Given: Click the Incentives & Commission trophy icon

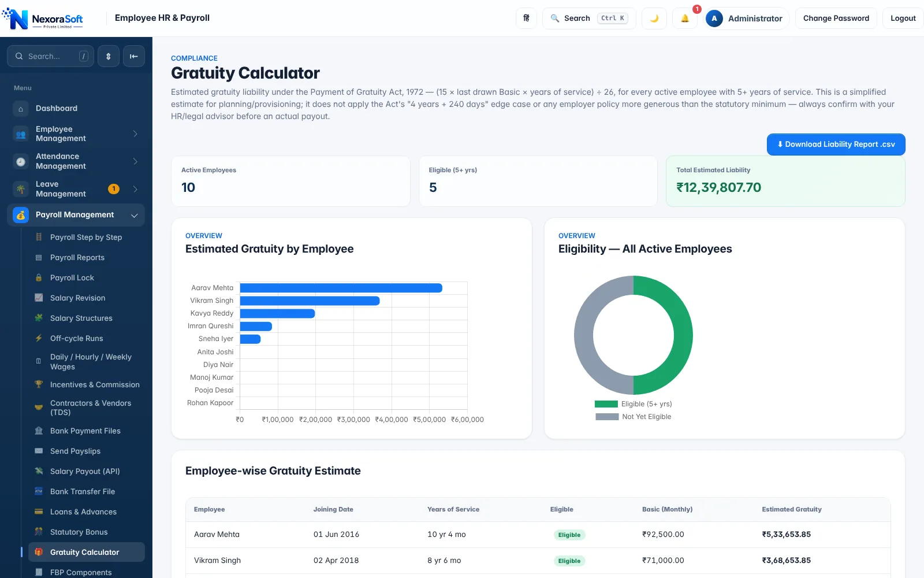Looking at the screenshot, I should click(39, 385).
